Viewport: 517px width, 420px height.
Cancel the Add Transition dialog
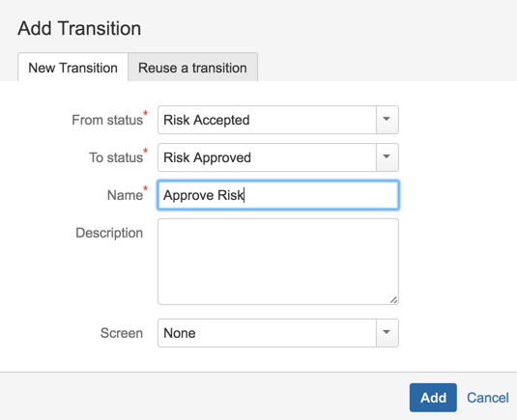pyautogui.click(x=488, y=398)
